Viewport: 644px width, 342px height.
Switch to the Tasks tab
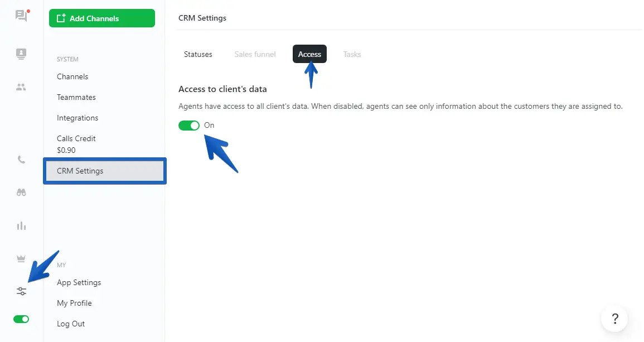pyautogui.click(x=352, y=54)
